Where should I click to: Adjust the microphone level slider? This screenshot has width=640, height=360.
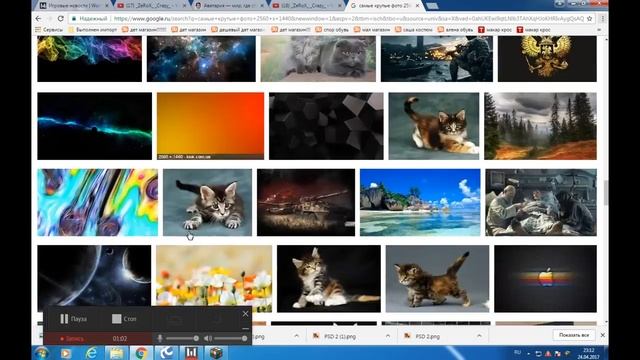tap(182, 338)
